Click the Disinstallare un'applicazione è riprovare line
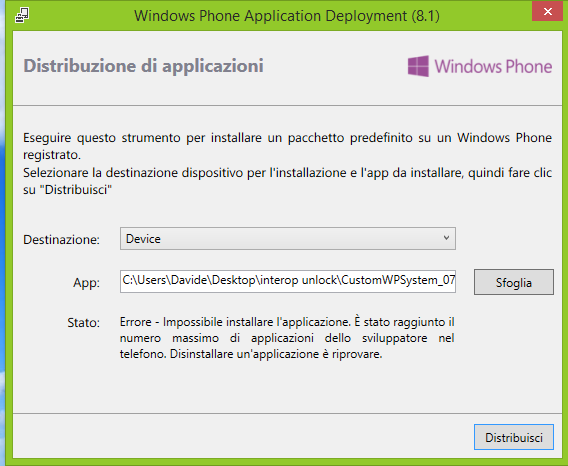568x466 pixels. [x=276, y=354]
